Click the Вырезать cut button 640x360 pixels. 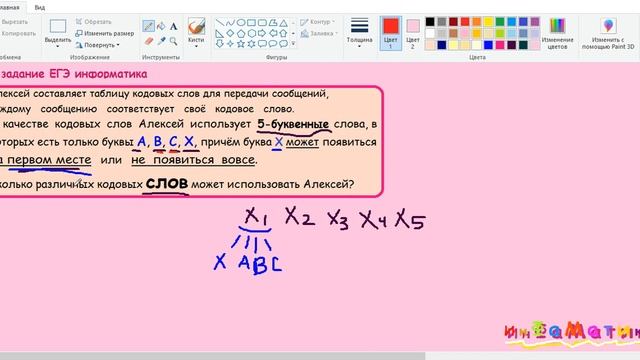(15, 22)
